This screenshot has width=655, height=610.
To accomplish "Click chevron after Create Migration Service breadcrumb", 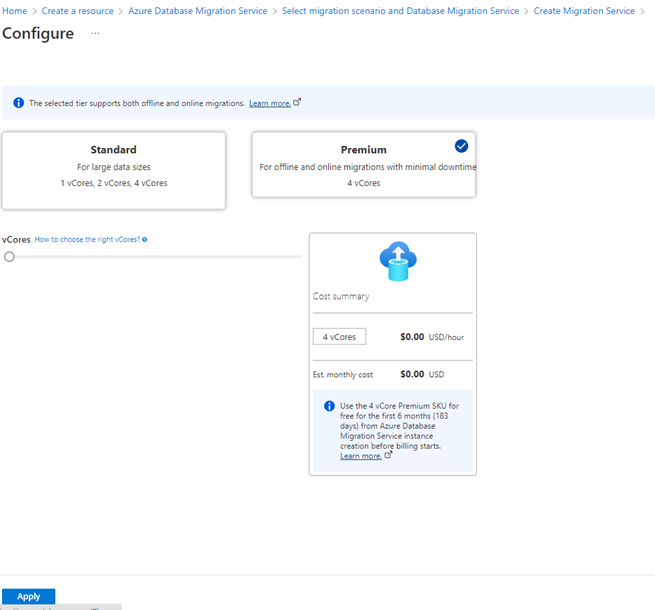I will click(x=642, y=11).
